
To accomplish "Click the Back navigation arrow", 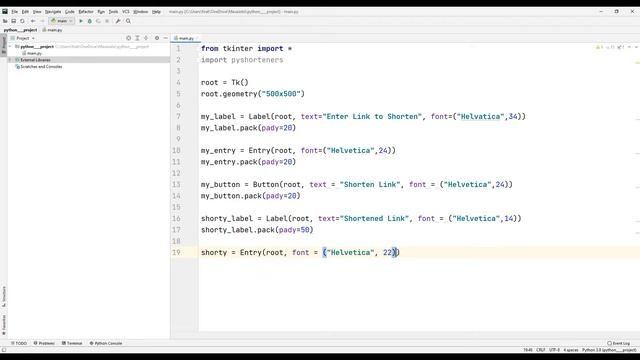I will point(33,21).
